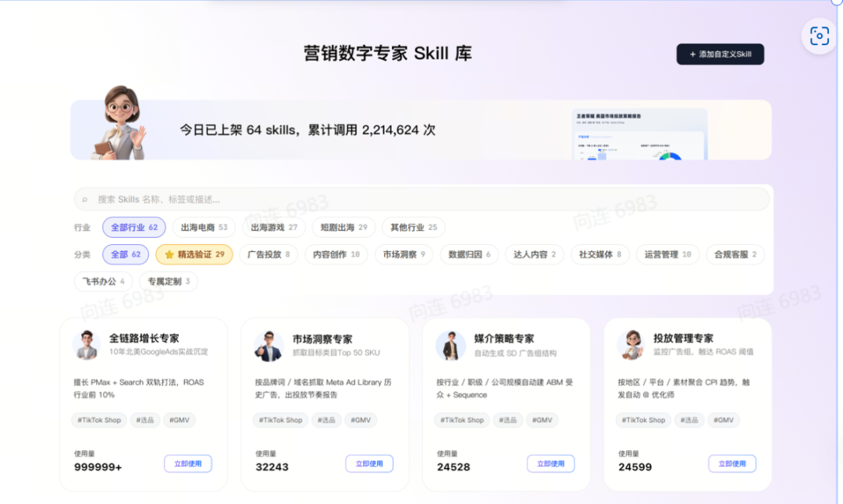Click 立即使用 on 投放管理专家 card
Screen dimensions: 843x504
(x=732, y=463)
